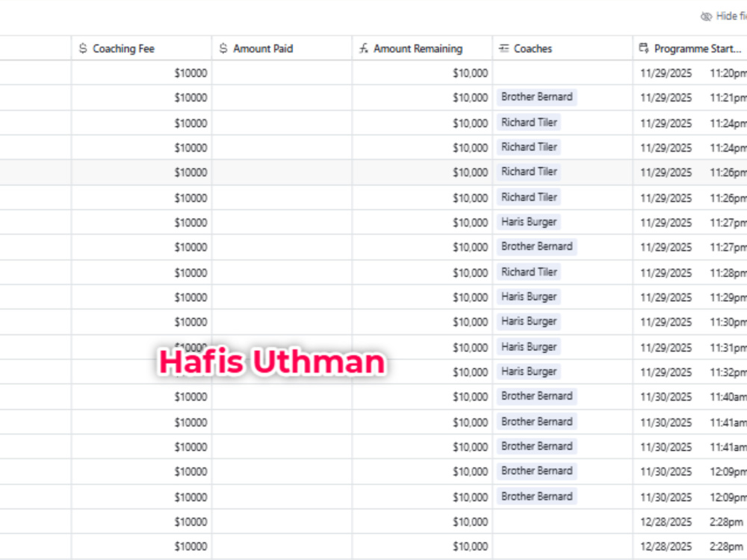Viewport: 747px width, 560px height.
Task: Click the empty Coaches cell in 11:20pm row
Action: point(562,73)
